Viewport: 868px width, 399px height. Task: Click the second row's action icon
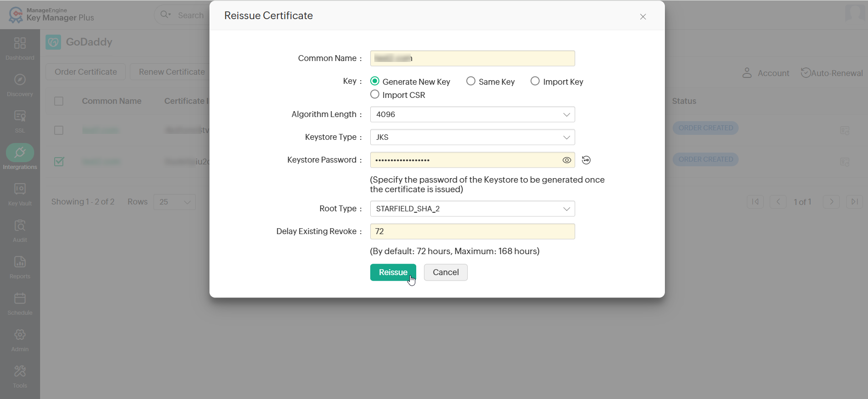[x=845, y=162]
